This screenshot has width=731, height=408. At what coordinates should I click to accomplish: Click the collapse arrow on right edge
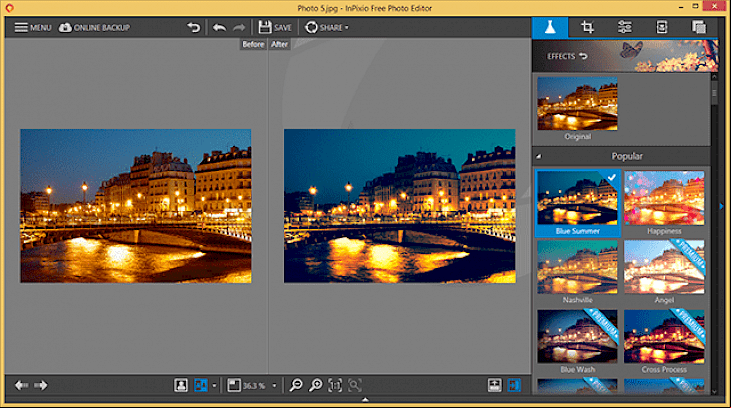click(722, 206)
